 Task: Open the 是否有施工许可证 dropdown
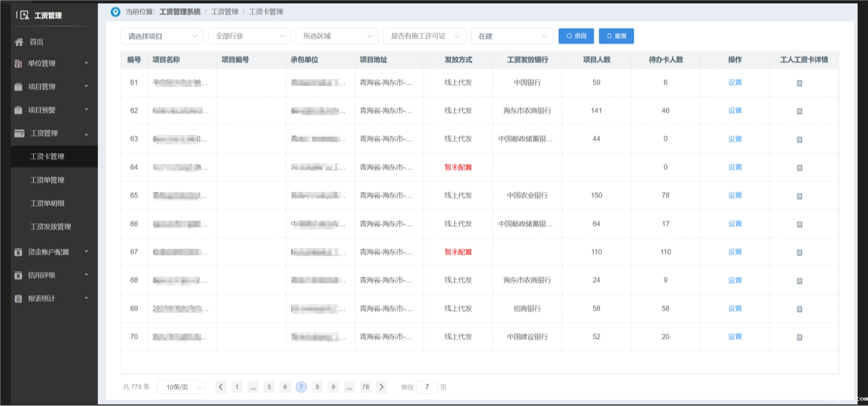pyautogui.click(x=425, y=36)
